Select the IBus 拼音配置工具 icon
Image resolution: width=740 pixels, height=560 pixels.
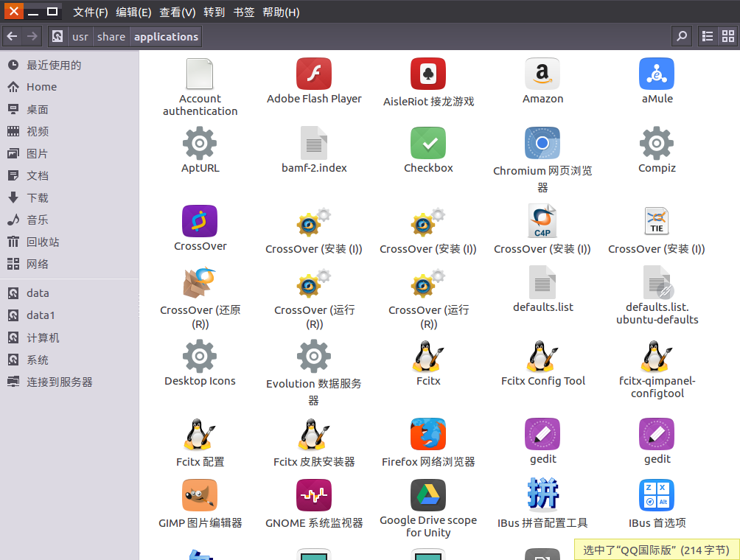(x=542, y=494)
